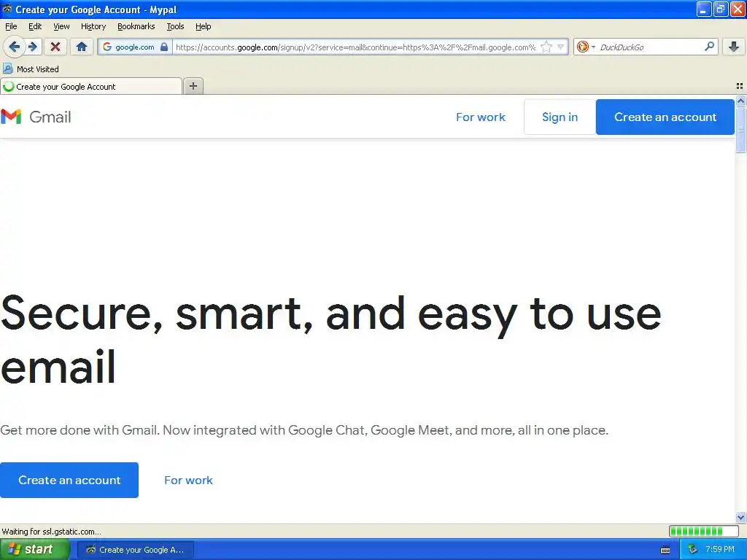Image resolution: width=747 pixels, height=560 pixels.
Task: Open the tab groups grid icon
Action: coord(740,86)
